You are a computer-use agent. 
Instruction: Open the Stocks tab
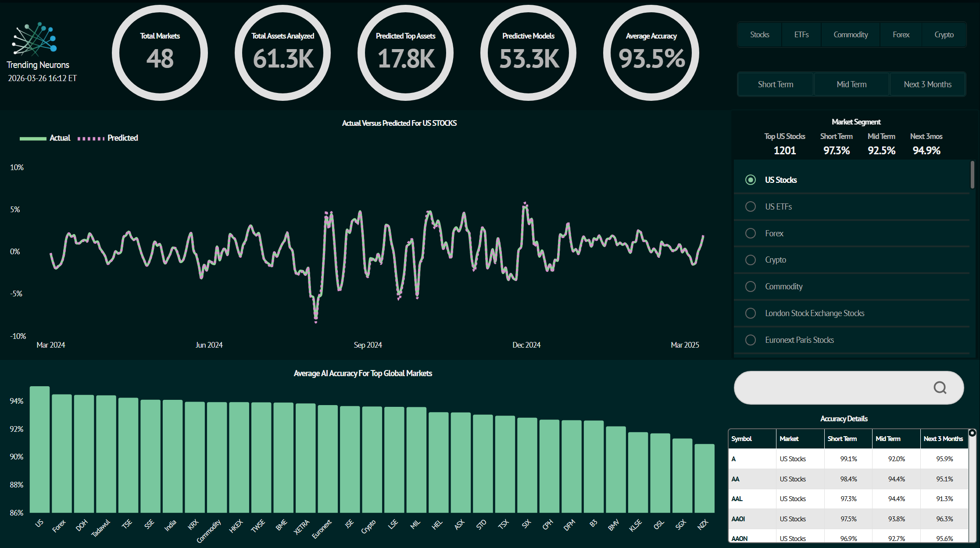(x=759, y=35)
